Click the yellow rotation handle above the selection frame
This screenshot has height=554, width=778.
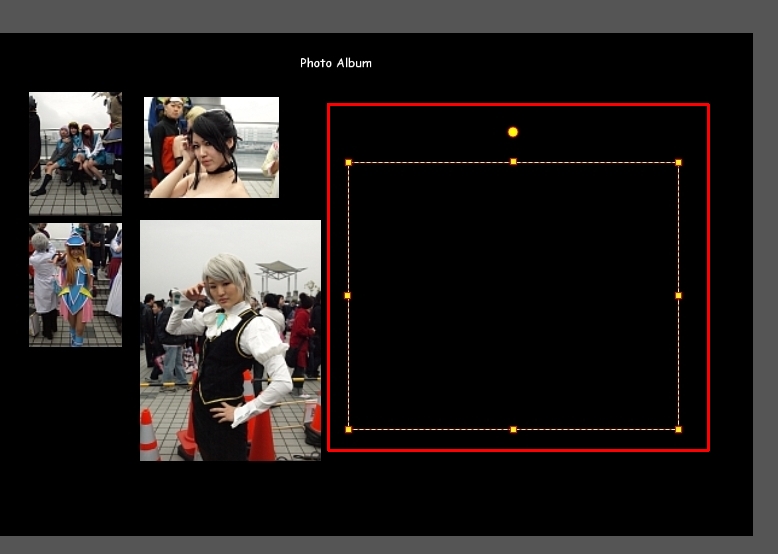click(513, 132)
